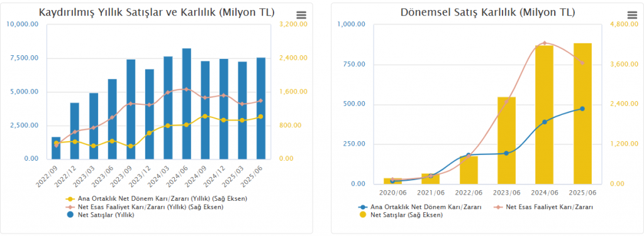Image resolution: width=644 pixels, height=236 pixels.
Task: Hide Ana Ortaklık Net Dönem Karı/Zararı series in right chart
Action: 419,207
